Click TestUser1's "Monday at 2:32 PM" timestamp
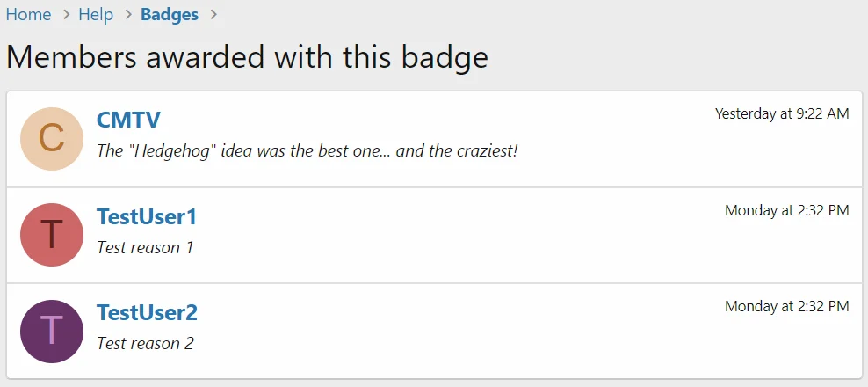The image size is (868, 387). (786, 210)
